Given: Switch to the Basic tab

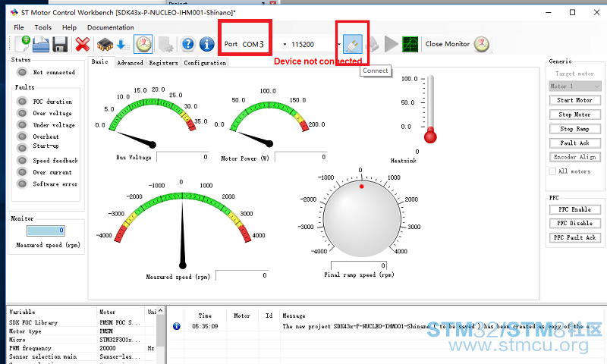Looking at the screenshot, I should (100, 62).
